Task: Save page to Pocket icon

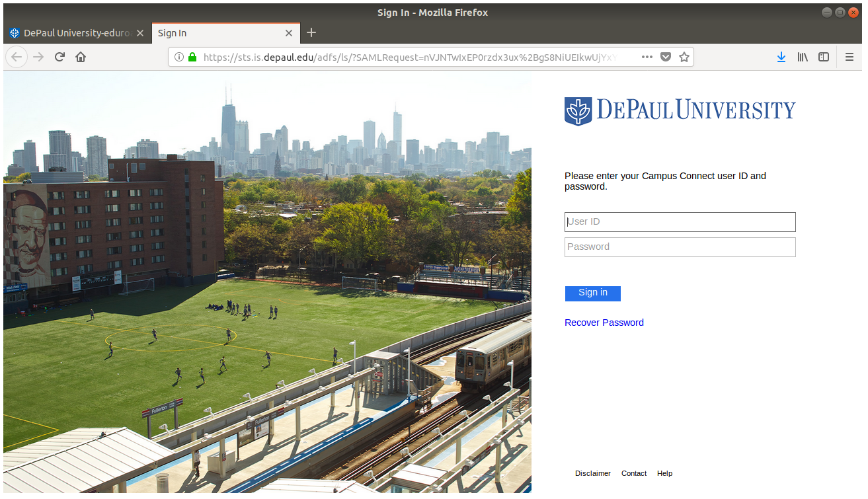Action: click(666, 58)
